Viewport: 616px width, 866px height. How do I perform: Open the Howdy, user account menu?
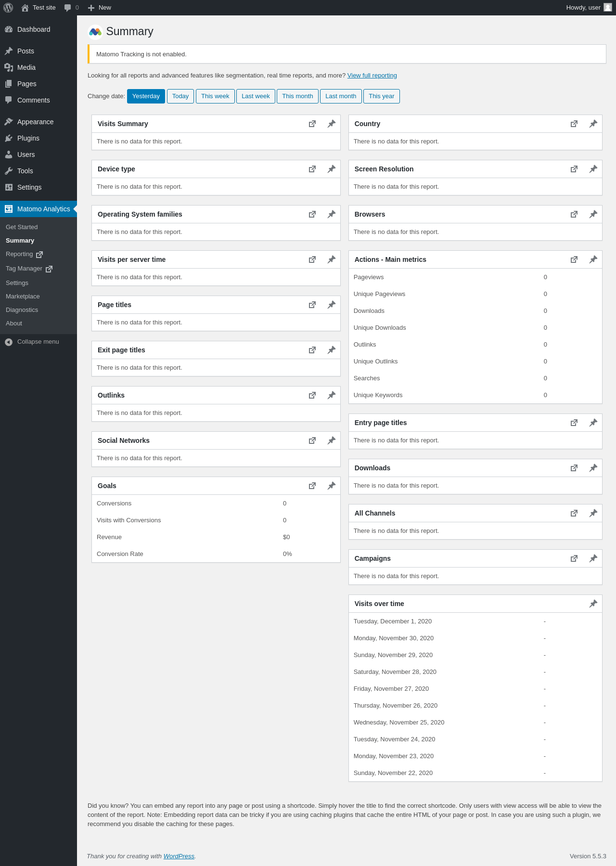pos(588,8)
